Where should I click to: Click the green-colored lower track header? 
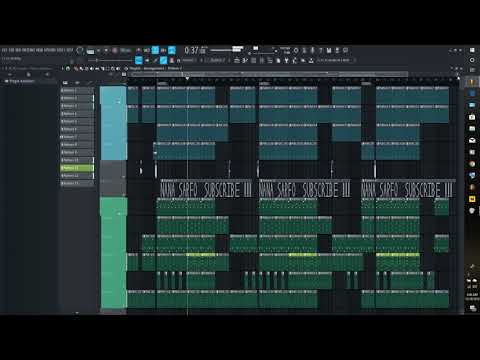(x=114, y=253)
